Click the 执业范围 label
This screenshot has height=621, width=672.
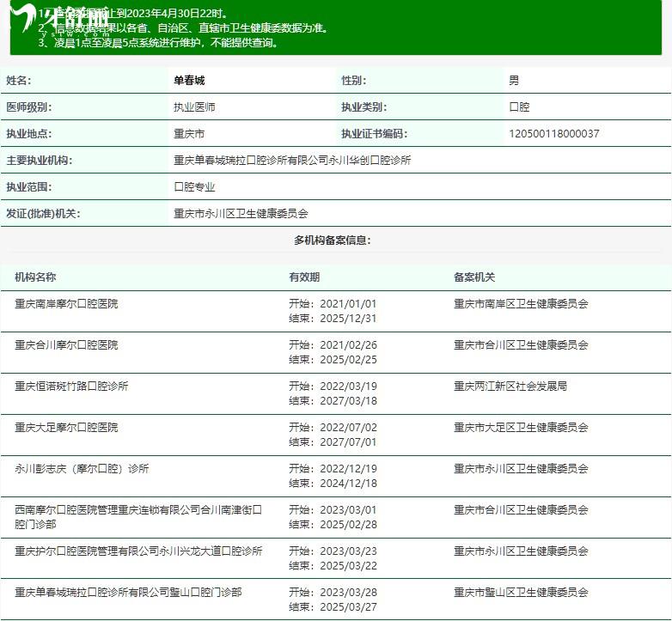(x=28, y=186)
